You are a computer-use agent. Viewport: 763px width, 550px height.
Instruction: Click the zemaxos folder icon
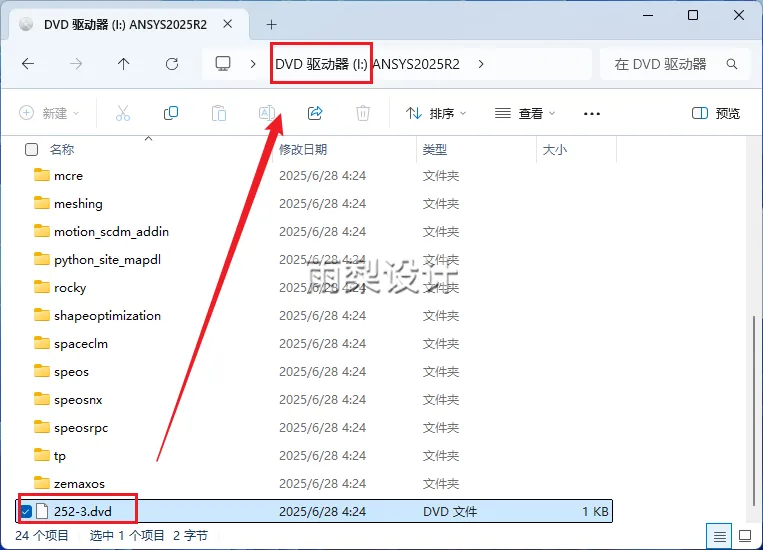42,483
